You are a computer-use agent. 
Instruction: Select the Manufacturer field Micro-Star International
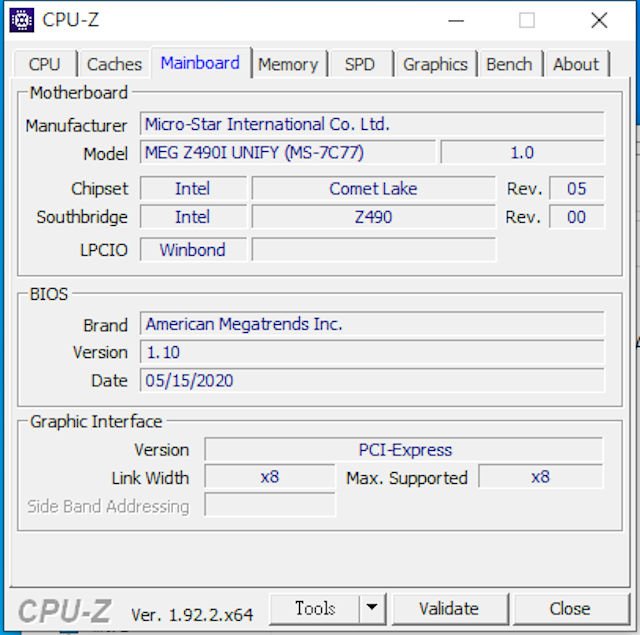[372, 124]
